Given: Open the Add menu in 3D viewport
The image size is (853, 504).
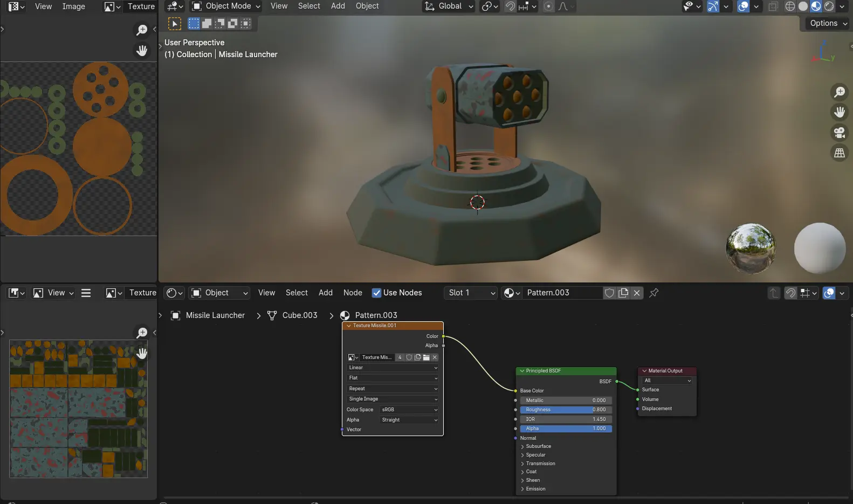Looking at the screenshot, I should pyautogui.click(x=338, y=6).
